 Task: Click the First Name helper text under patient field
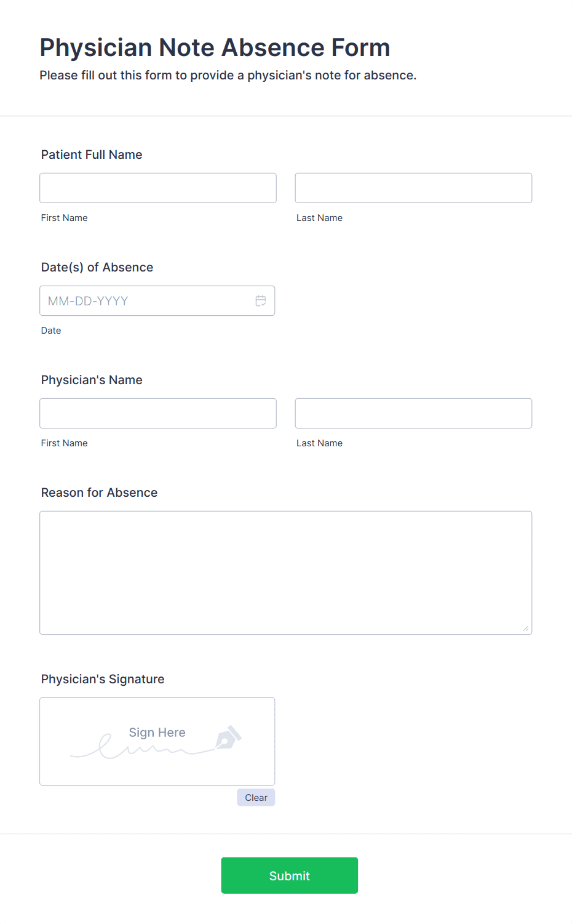tap(64, 217)
